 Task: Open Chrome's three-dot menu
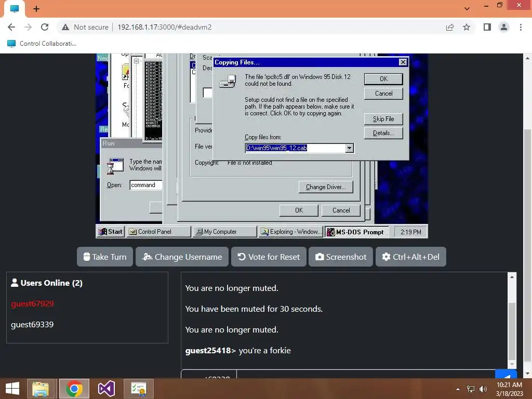click(x=521, y=27)
